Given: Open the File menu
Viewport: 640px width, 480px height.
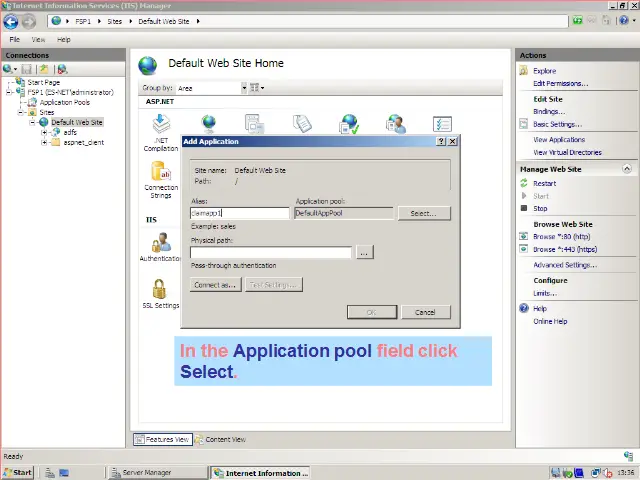Looking at the screenshot, I should (x=14, y=40).
